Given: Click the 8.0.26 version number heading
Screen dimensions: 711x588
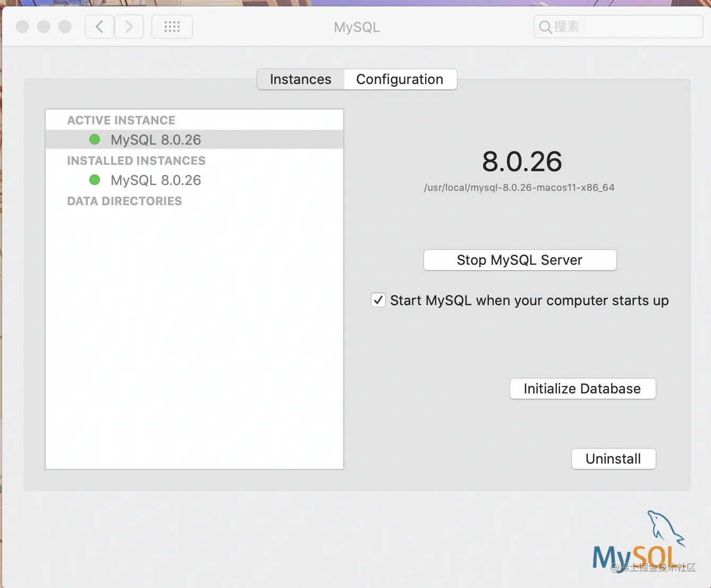Looking at the screenshot, I should pyautogui.click(x=522, y=162).
